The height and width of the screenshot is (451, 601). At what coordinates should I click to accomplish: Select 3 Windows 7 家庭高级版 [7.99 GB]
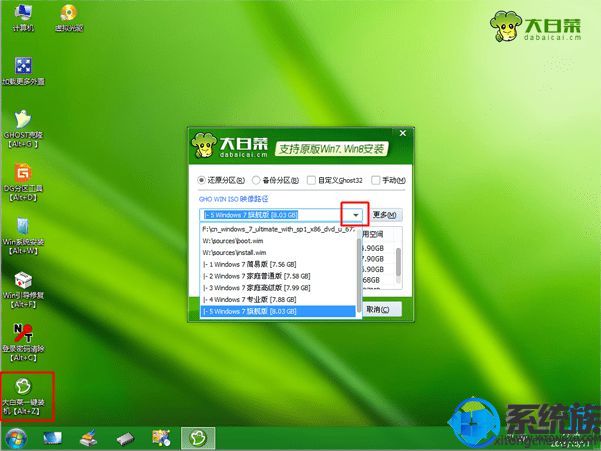coord(279,288)
